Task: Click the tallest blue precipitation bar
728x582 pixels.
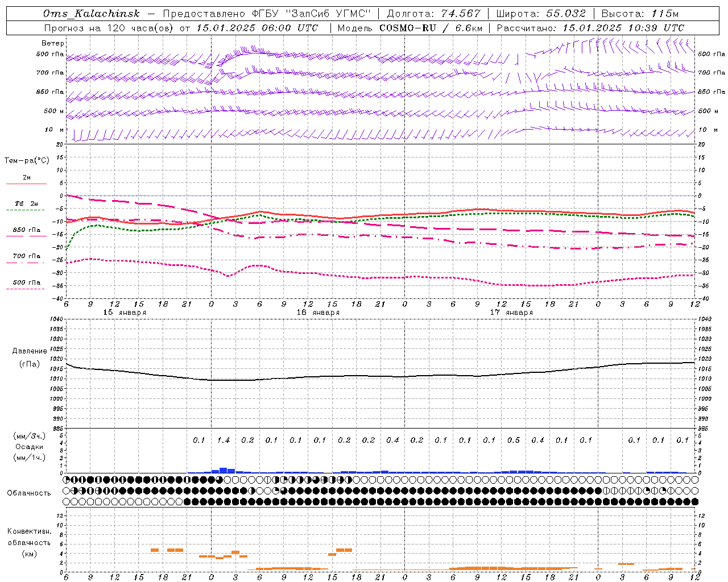Action: (224, 470)
